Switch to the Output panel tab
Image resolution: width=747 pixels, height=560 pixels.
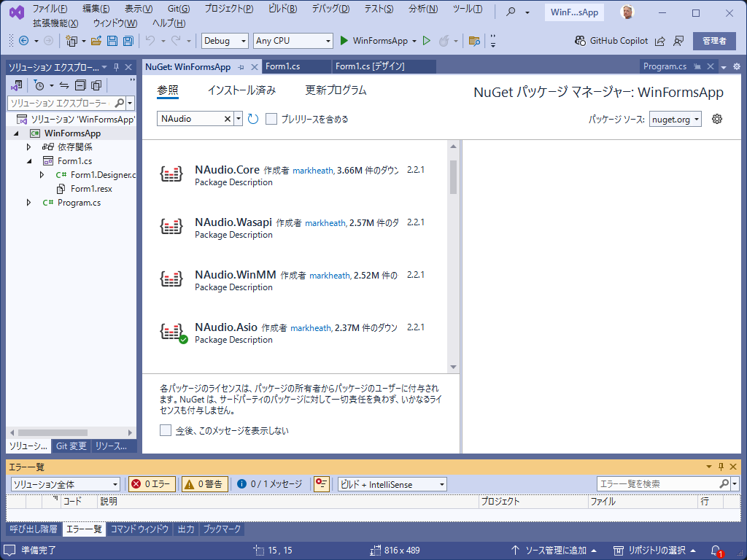[186, 529]
